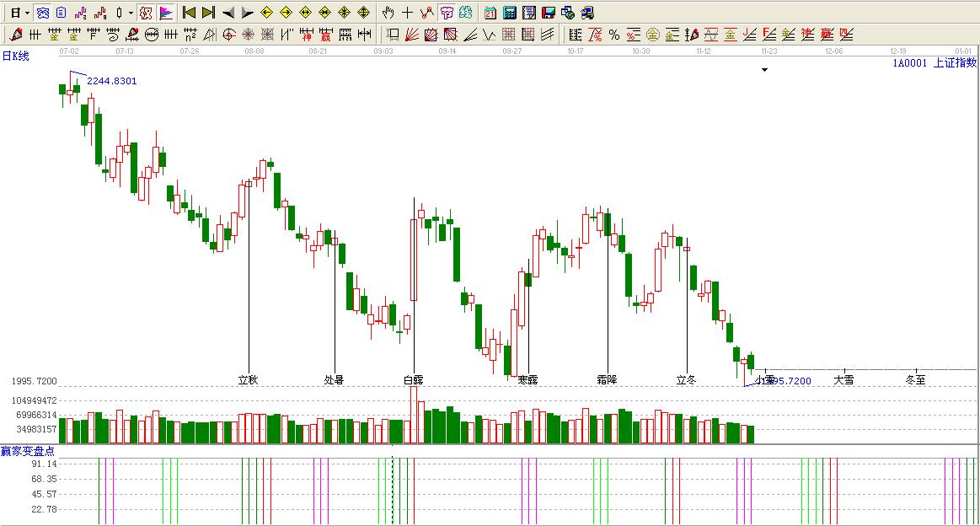Select the percent % line tool
This screenshot has width=980, height=526.
click(x=614, y=35)
